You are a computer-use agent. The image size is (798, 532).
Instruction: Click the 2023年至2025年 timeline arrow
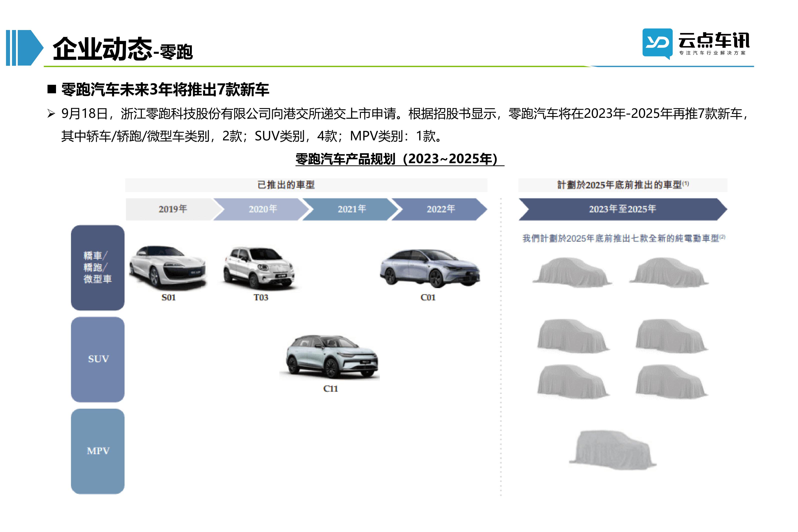click(623, 209)
